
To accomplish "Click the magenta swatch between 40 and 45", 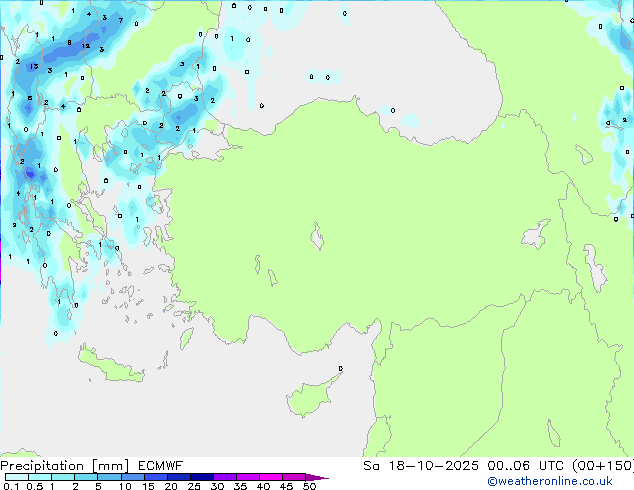I will point(271,477).
